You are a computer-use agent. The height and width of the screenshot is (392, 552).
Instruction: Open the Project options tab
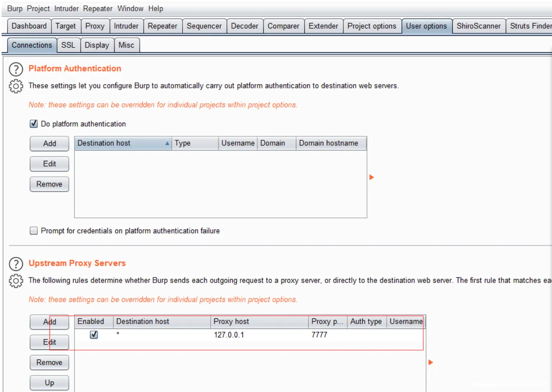[371, 26]
